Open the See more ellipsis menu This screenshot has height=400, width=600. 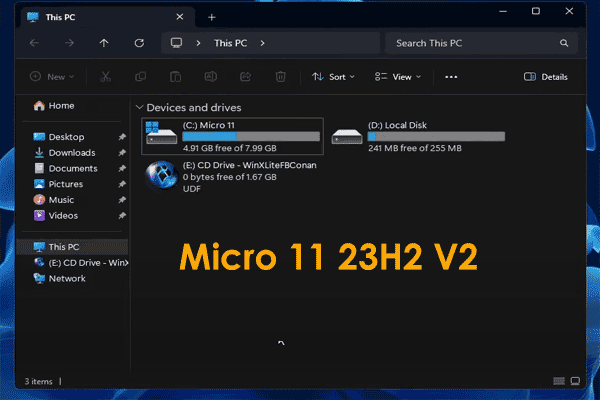pos(451,77)
